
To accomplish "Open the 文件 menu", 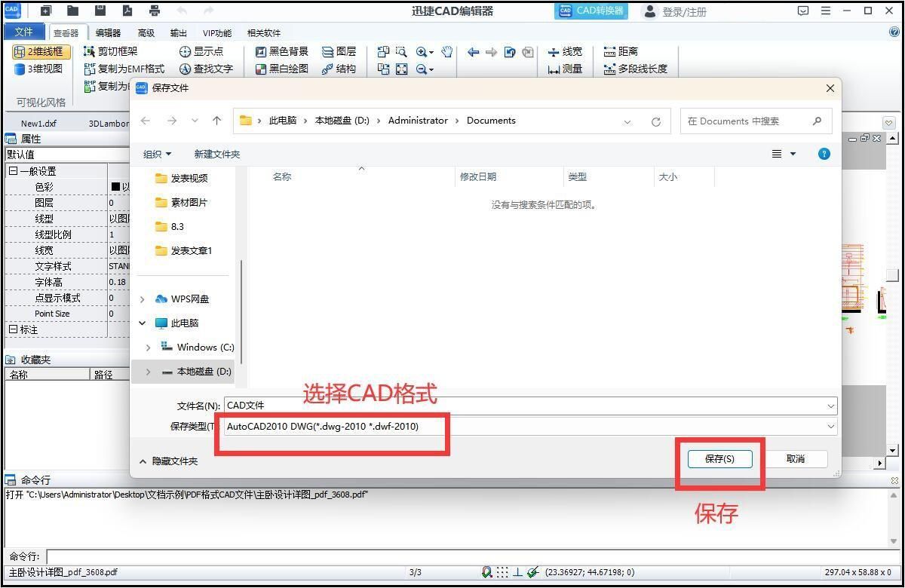I will point(24,32).
